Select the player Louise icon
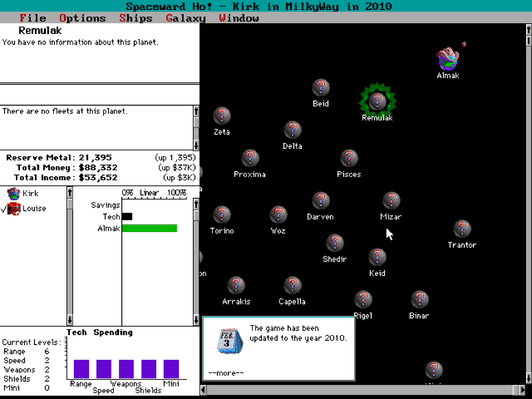The height and width of the screenshot is (399, 532). 14,208
